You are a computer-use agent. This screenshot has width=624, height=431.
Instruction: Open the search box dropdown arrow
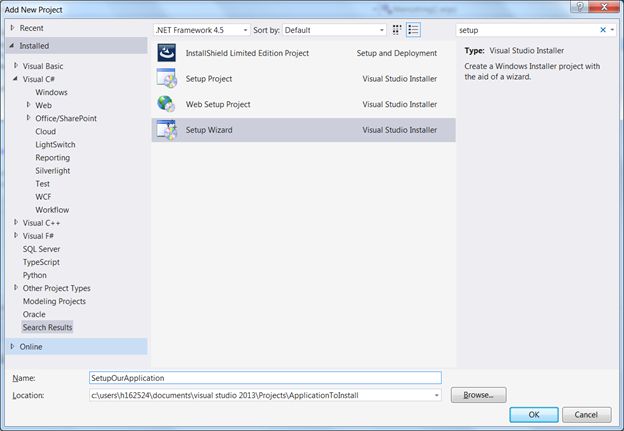click(612, 30)
